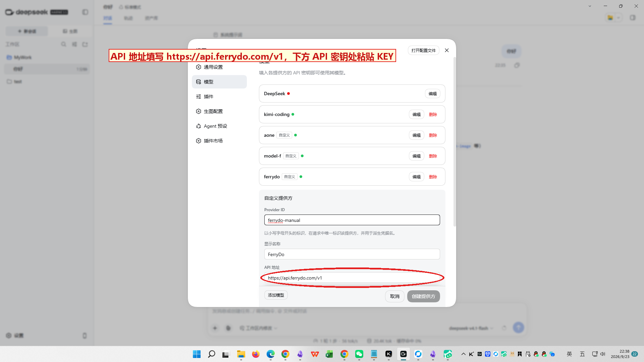644x362 pixels.
Task: Click the plus attach icon in chat input
Action: click(x=215, y=328)
